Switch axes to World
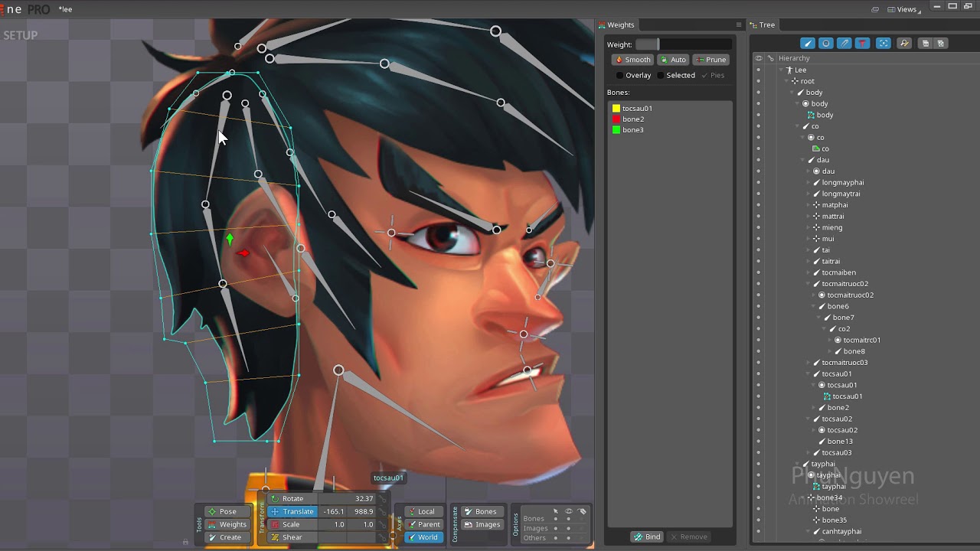Screen dimensions: 980x551 tap(424, 537)
